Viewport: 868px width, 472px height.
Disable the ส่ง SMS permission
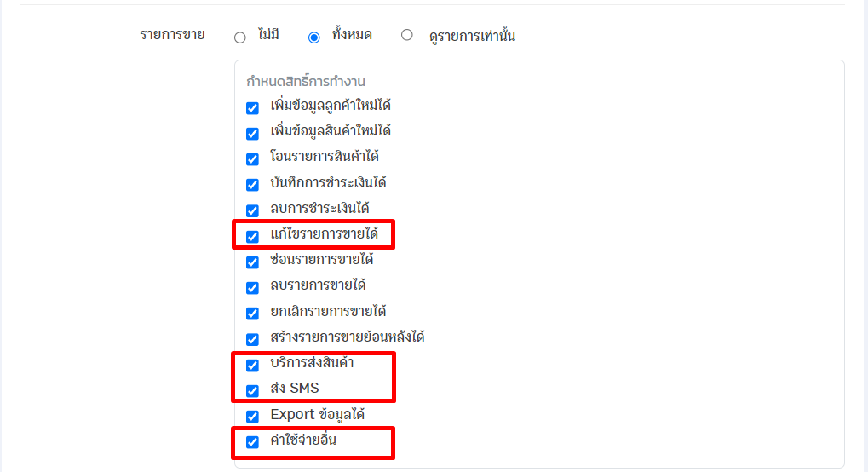pyautogui.click(x=252, y=390)
